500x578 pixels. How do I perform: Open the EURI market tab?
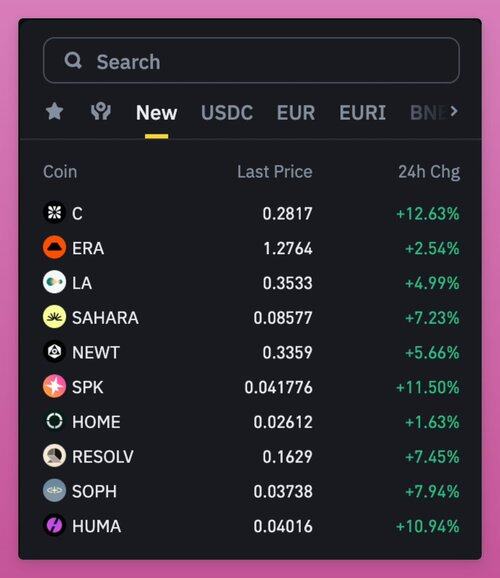362,112
